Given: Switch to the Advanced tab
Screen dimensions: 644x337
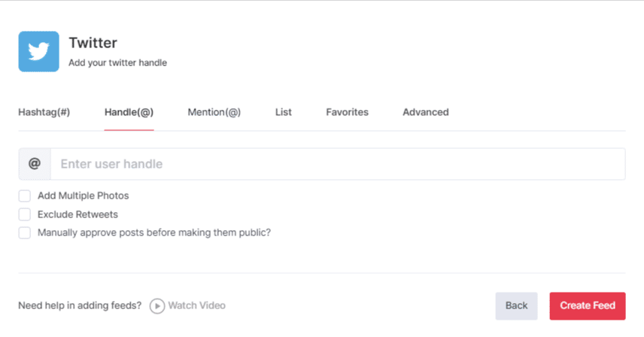Looking at the screenshot, I should click(425, 112).
